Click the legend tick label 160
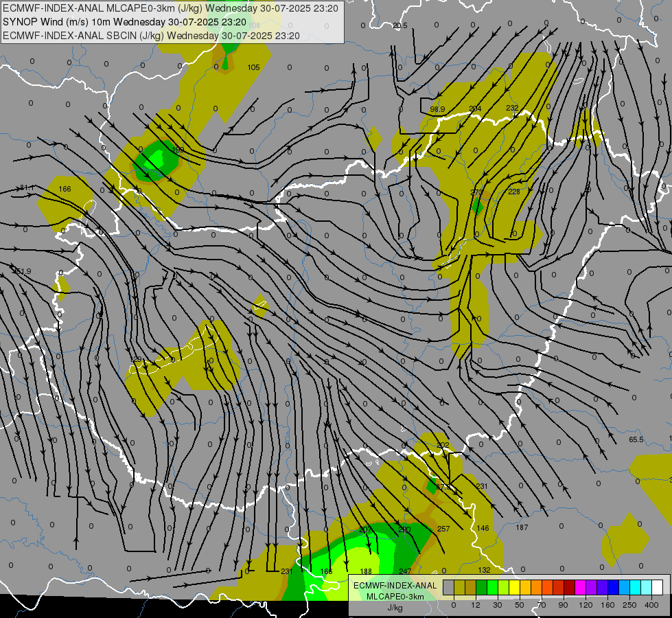The height and width of the screenshot is (618, 672). [607, 606]
